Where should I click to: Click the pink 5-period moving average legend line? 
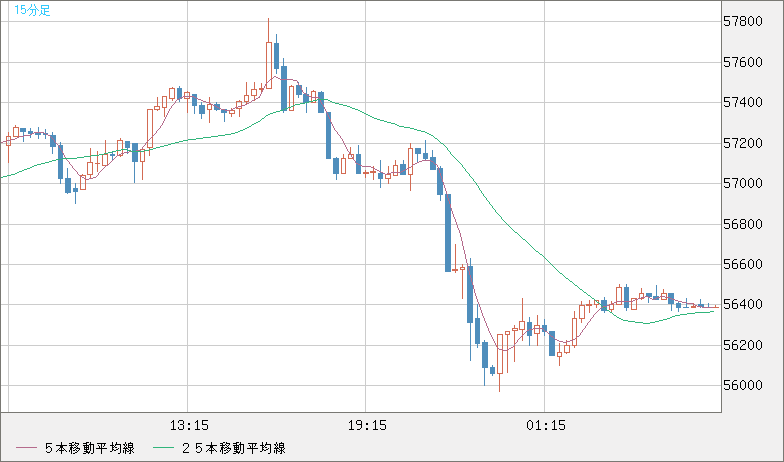click(26, 448)
